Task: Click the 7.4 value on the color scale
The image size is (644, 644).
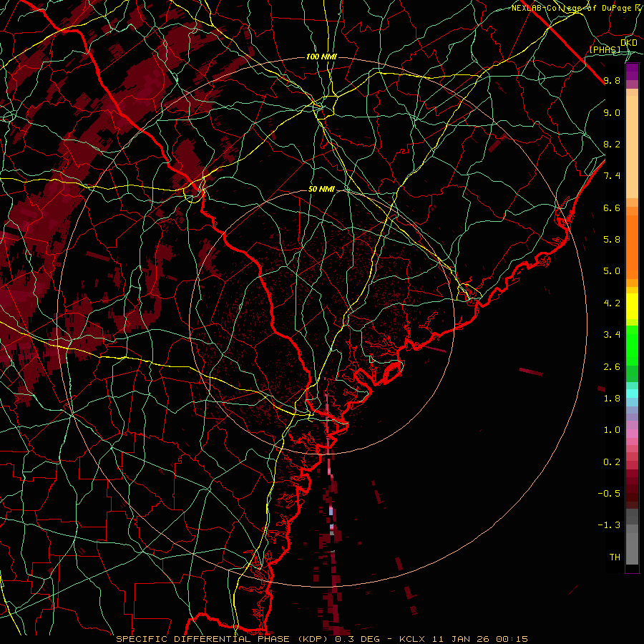Action: coord(612,176)
